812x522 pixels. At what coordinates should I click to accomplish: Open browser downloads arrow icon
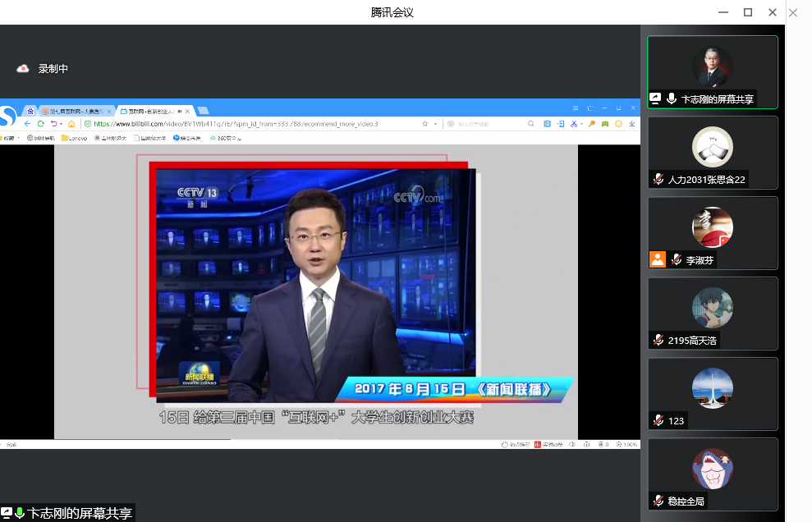[632, 124]
